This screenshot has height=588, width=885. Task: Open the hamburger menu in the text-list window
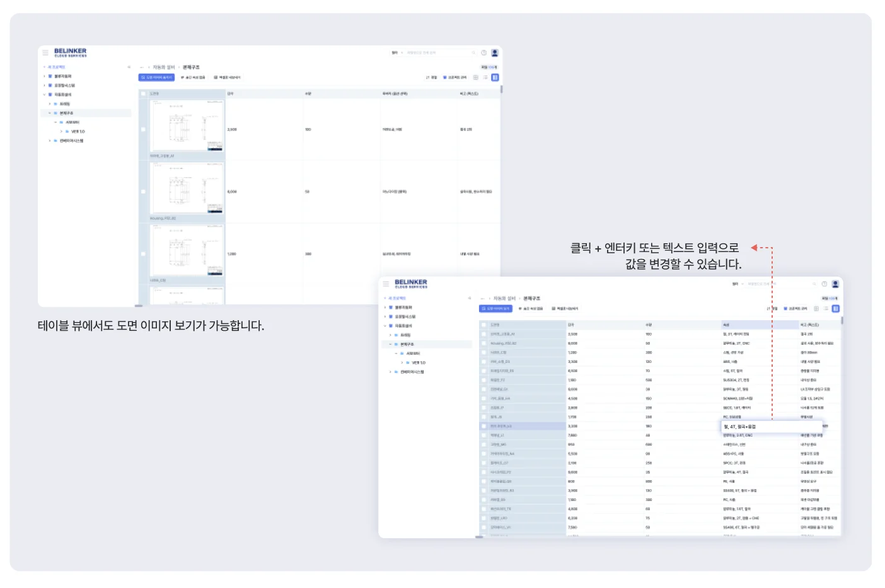point(386,284)
